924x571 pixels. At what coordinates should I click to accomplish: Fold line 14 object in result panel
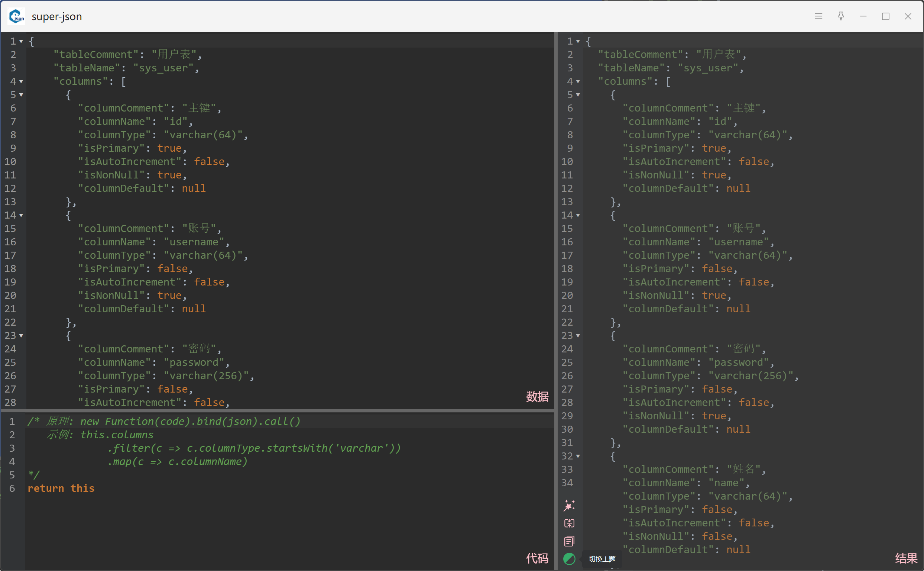578,215
